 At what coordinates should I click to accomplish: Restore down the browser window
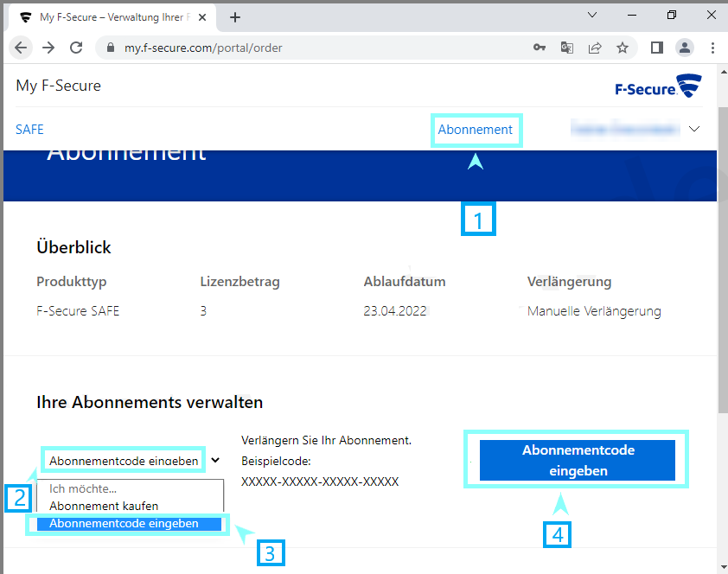click(x=671, y=16)
